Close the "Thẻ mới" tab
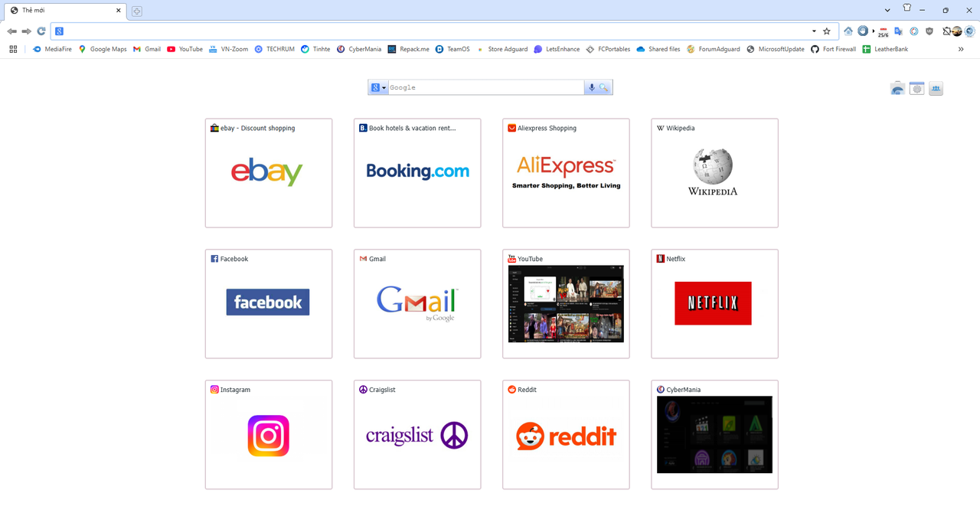980x526 pixels. (x=119, y=11)
